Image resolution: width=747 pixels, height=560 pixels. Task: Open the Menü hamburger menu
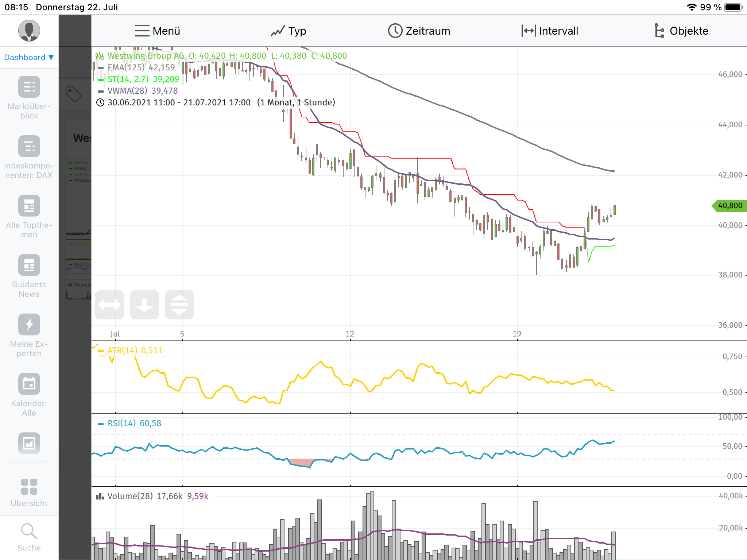point(157,31)
